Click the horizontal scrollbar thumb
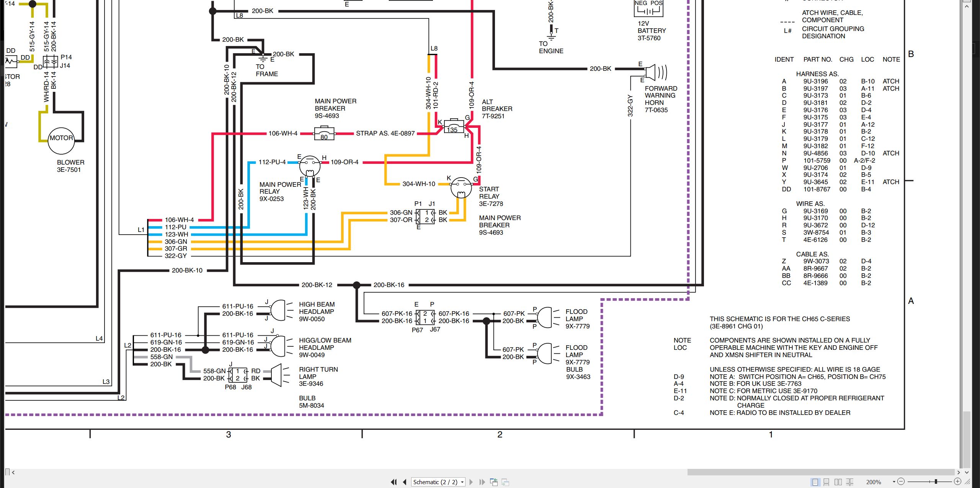 (x=821, y=472)
